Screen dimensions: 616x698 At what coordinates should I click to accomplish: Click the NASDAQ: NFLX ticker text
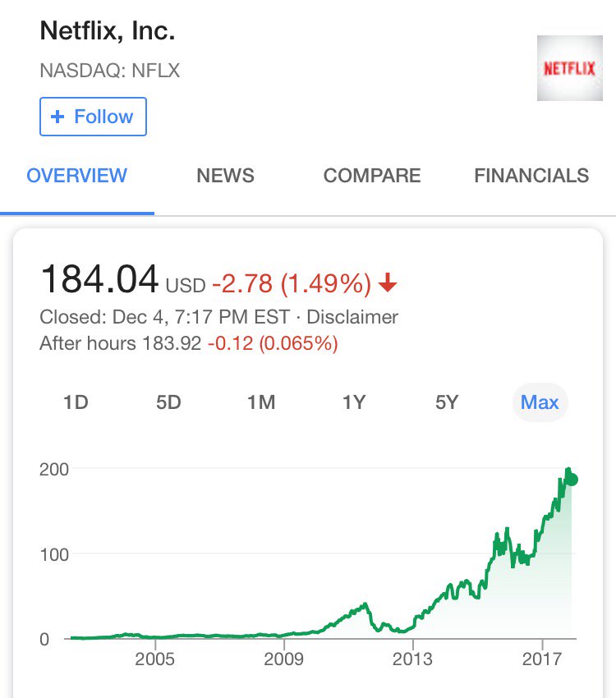(x=109, y=71)
